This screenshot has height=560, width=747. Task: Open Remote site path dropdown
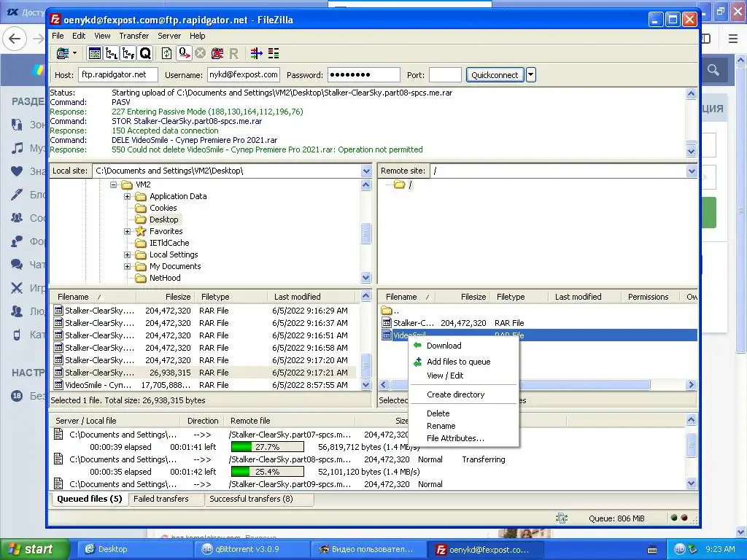pyautogui.click(x=692, y=171)
